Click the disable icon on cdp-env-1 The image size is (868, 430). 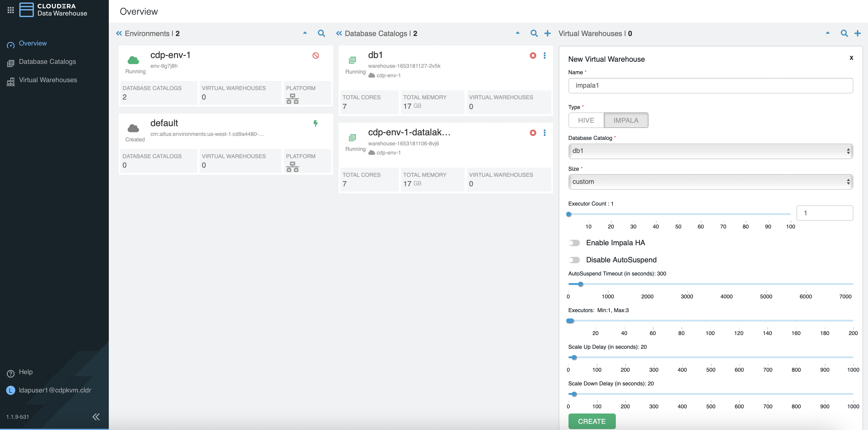[315, 56]
